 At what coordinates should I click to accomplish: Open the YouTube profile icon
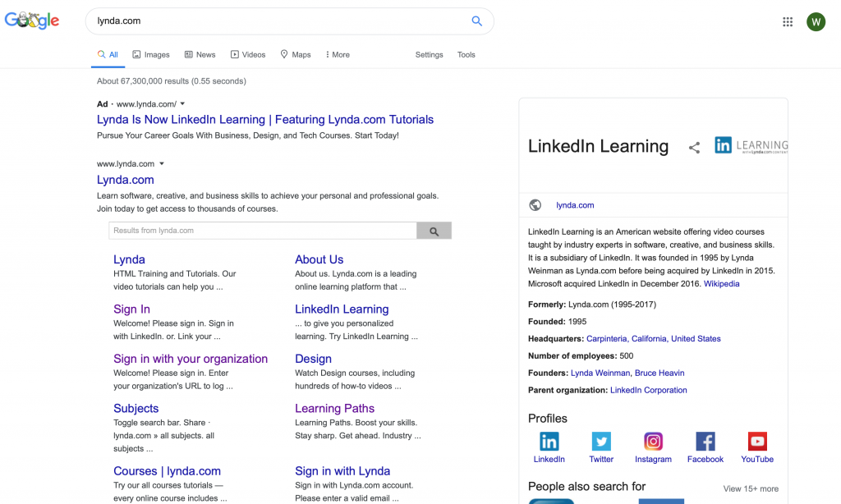tap(756, 442)
